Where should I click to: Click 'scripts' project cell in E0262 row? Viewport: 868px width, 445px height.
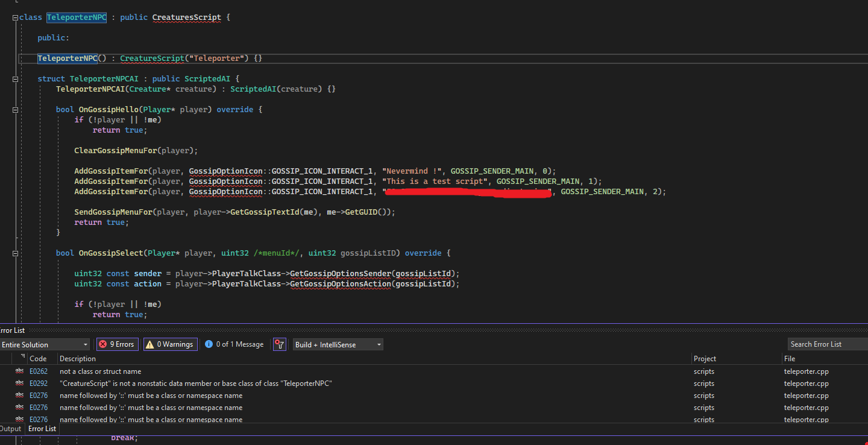coord(704,371)
